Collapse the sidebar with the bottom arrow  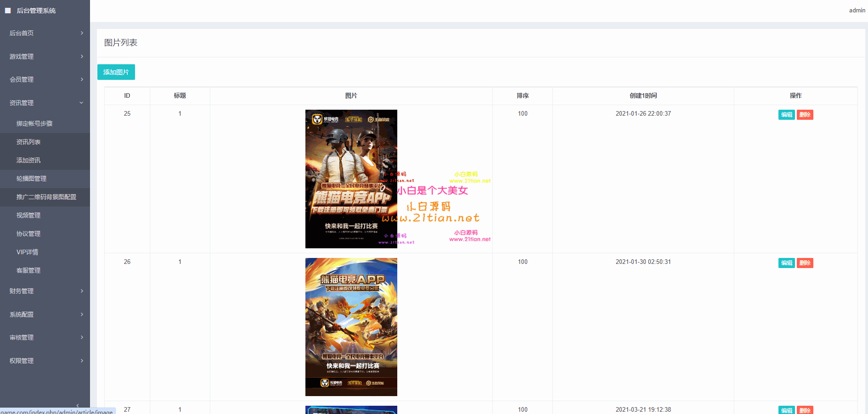point(78,405)
